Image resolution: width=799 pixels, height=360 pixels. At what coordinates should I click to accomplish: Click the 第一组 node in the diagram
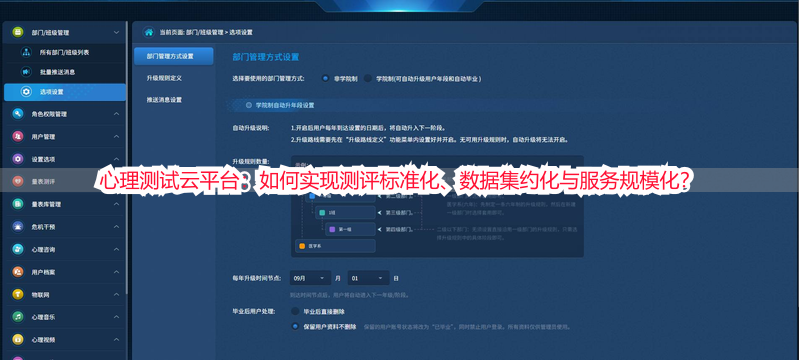tap(350, 229)
